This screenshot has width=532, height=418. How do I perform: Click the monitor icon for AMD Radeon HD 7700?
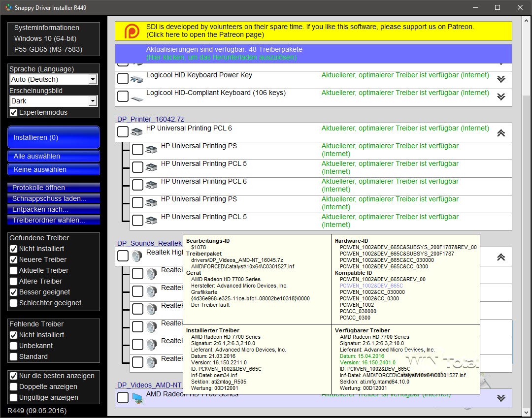(x=137, y=398)
